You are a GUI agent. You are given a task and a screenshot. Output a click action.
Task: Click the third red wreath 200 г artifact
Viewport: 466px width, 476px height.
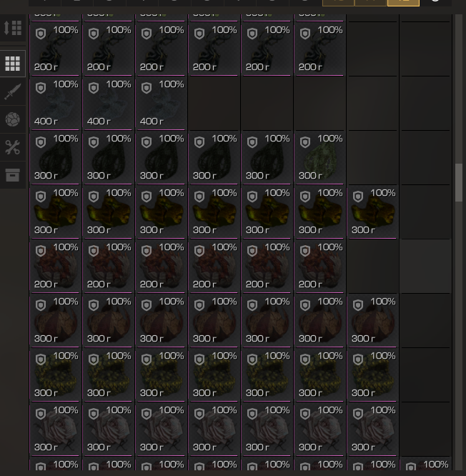[x=161, y=267]
